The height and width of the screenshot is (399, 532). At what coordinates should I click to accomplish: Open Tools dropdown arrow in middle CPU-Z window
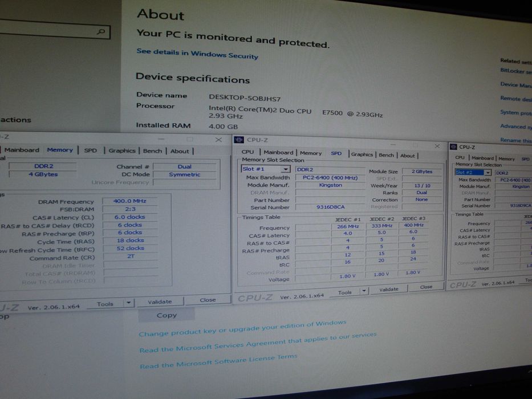coord(364,291)
